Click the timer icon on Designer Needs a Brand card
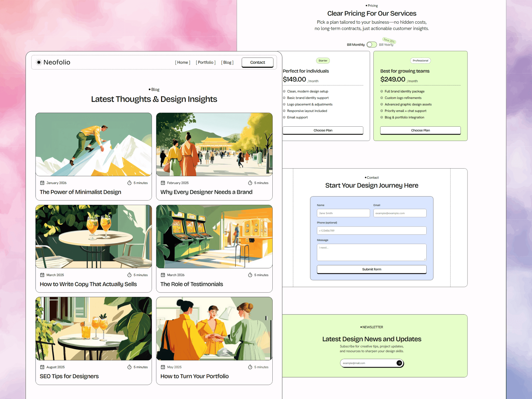The width and height of the screenshot is (532, 399). 250,183
